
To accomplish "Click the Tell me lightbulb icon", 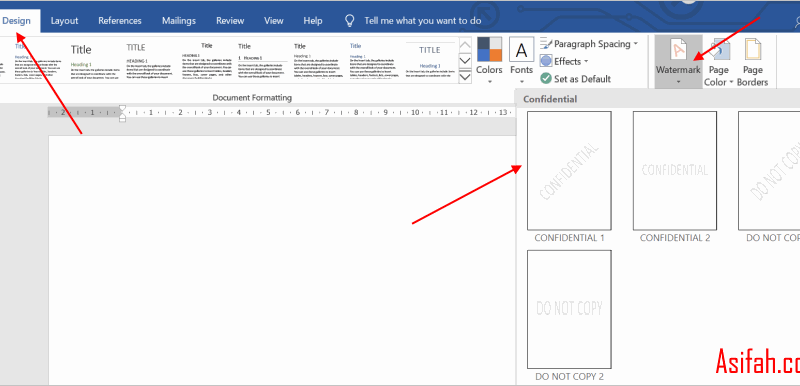I will coord(349,20).
